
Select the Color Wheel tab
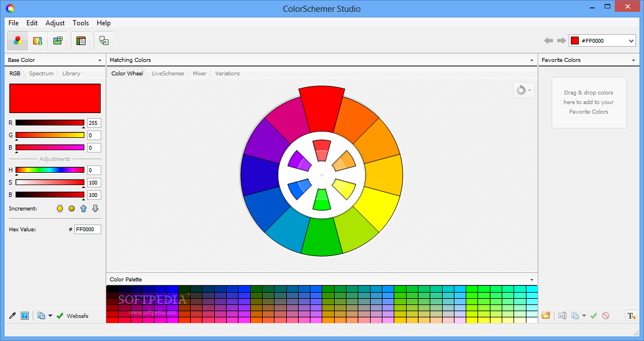127,74
